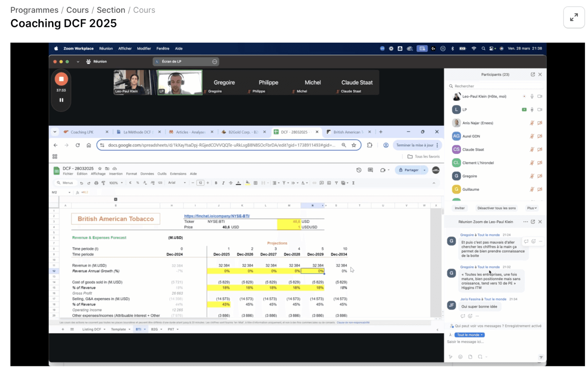Viewport: 588px width, 374px height.
Task: Click the italic formatting icon in Sheets
Action: (x=223, y=183)
